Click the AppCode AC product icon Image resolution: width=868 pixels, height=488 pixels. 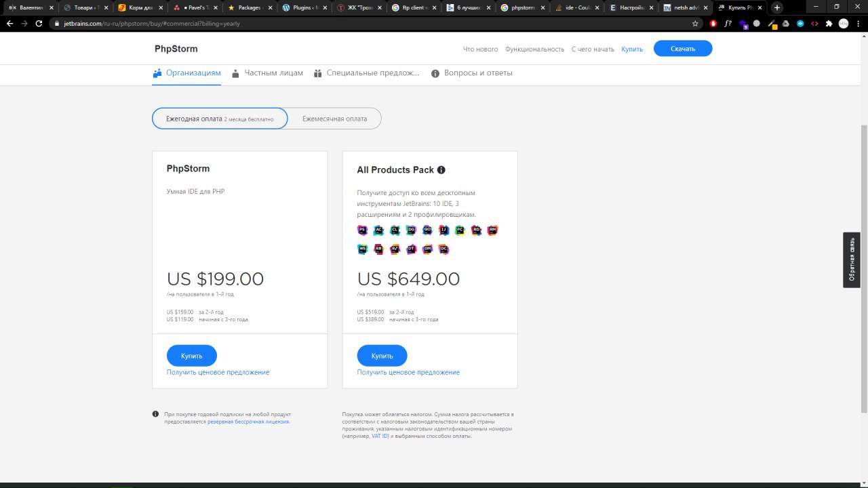coord(378,230)
